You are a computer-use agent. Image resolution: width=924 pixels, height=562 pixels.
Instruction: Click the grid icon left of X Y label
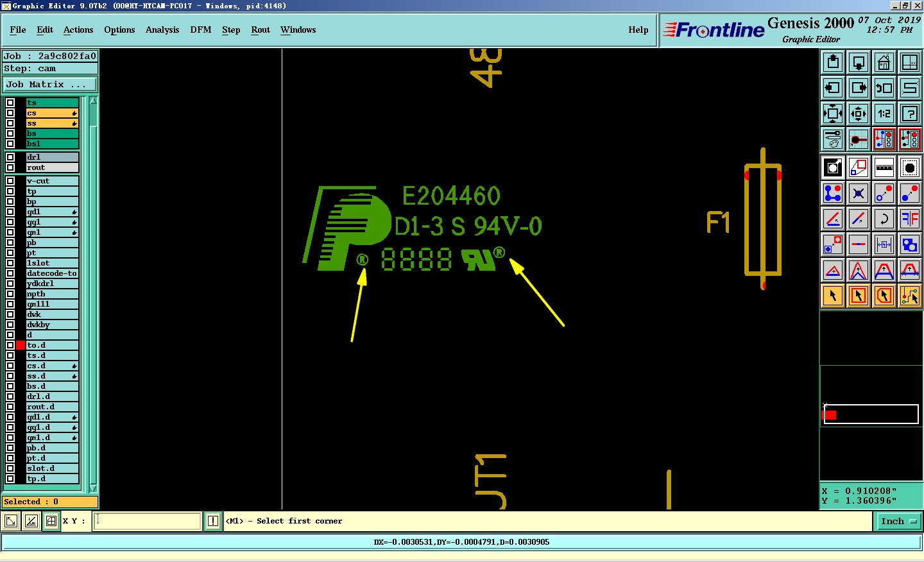point(51,521)
